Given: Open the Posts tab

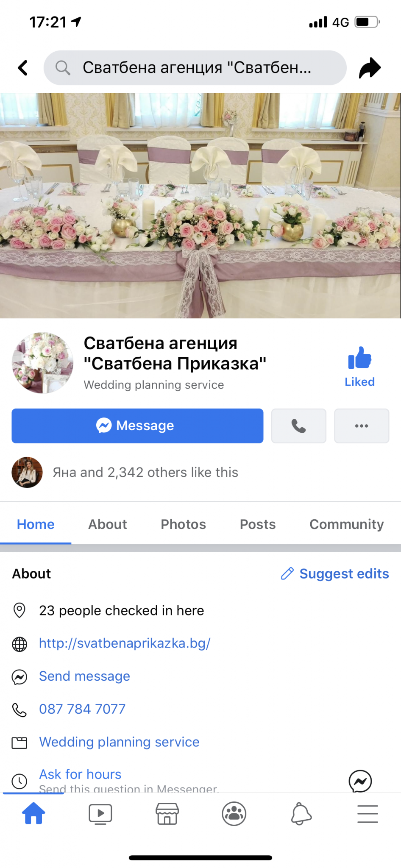Looking at the screenshot, I should coord(258,524).
